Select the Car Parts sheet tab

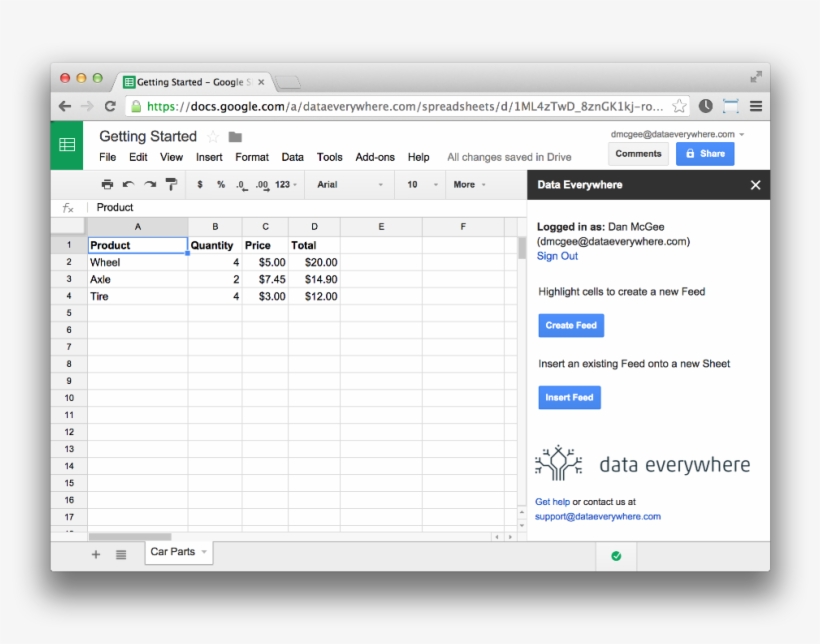pos(172,551)
